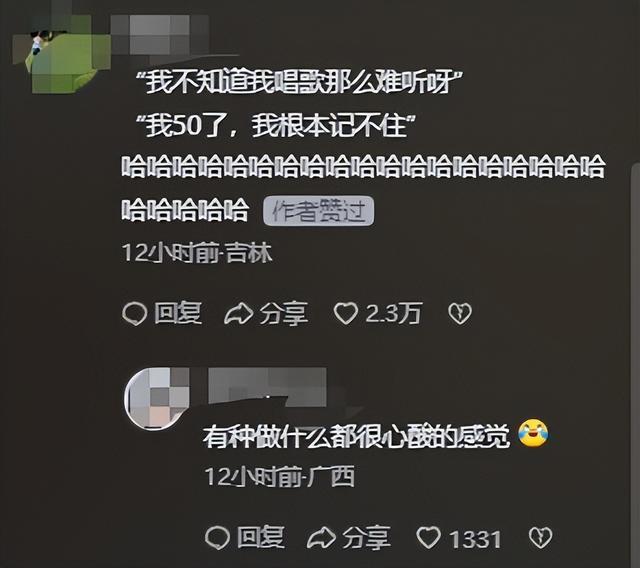The height and width of the screenshot is (568, 640).
Task: Click the laughing-crying emoji in the reply
Action: tap(533, 433)
